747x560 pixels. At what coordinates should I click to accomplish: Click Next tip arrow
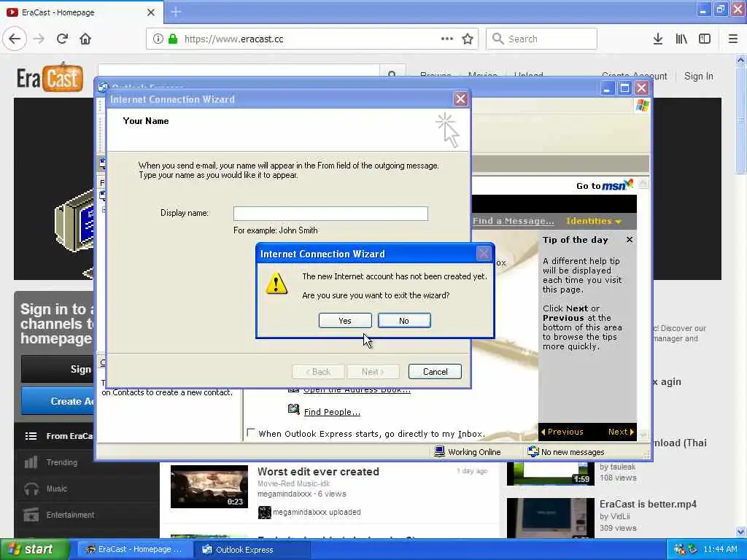tap(622, 432)
